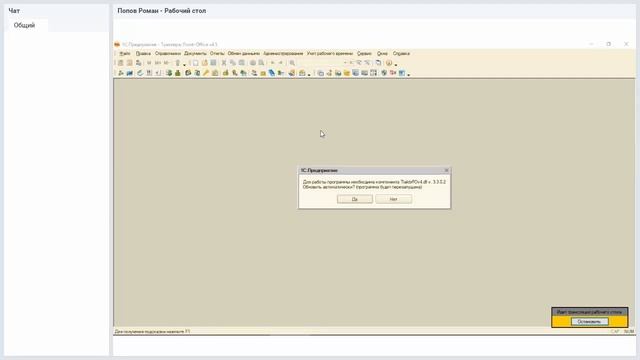The image size is (640, 360).
Task: Open the Администрирование menu
Action: (x=283, y=53)
